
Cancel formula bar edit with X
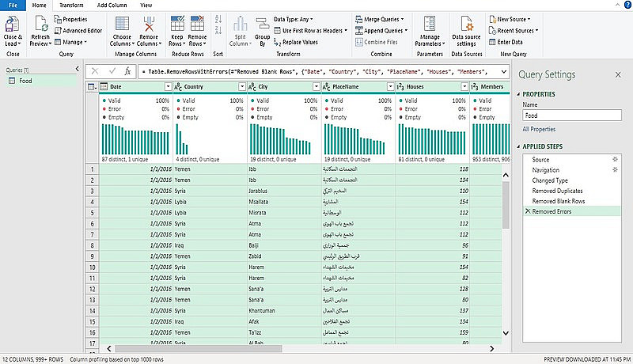(x=95, y=70)
